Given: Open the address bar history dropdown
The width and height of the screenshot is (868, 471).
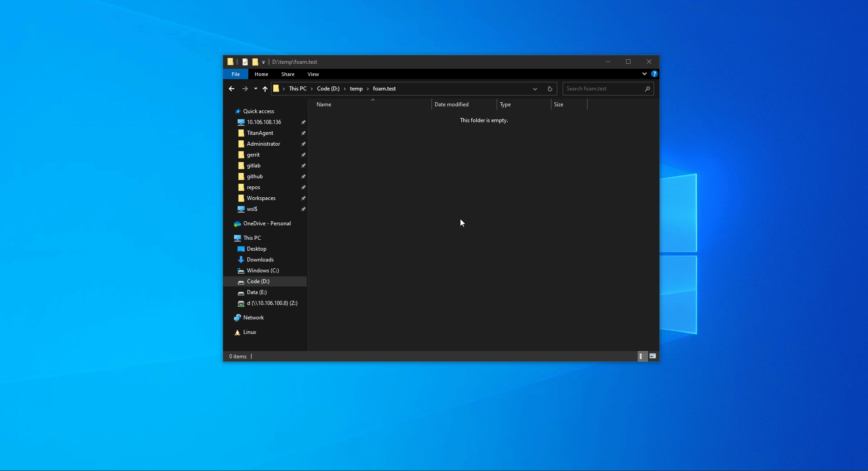Looking at the screenshot, I should (535, 89).
